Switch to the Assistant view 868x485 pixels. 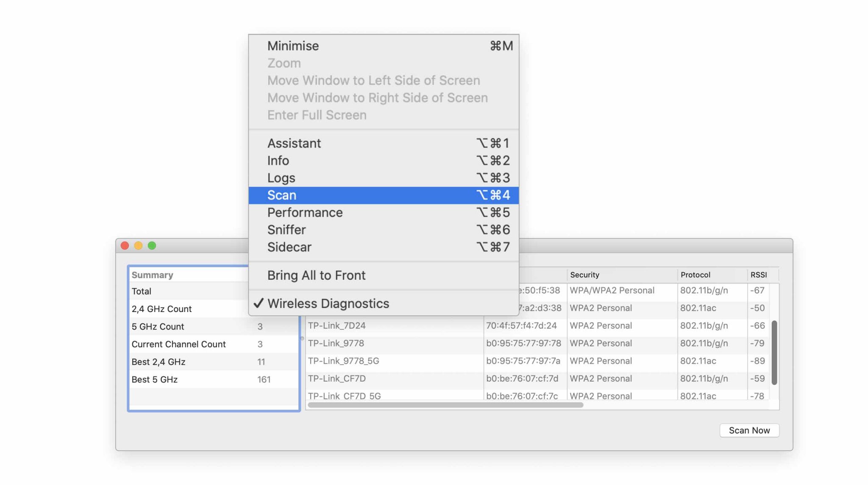[x=294, y=143]
